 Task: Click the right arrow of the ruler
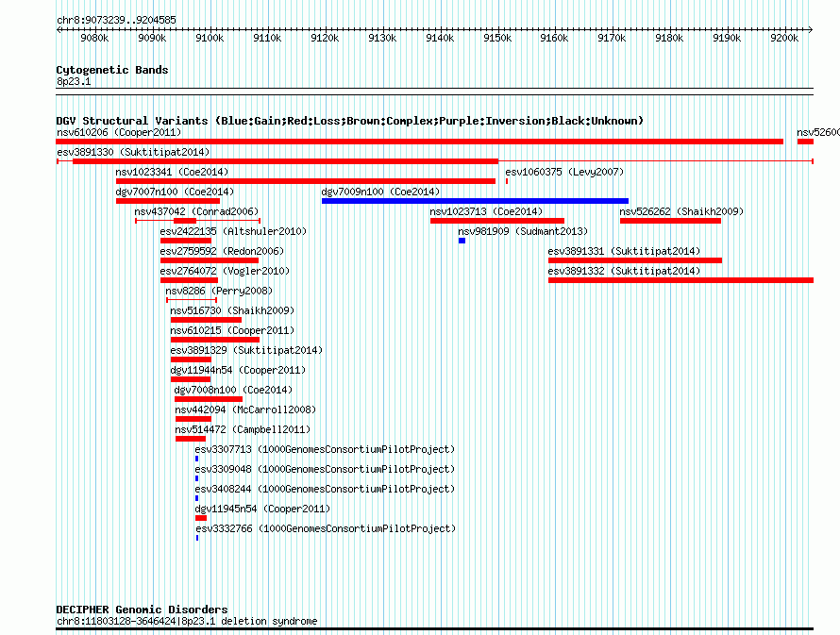[811, 29]
